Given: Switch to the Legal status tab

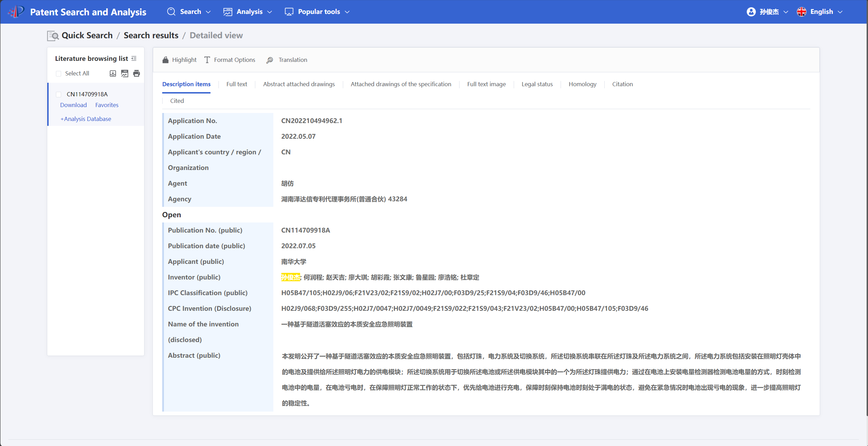Looking at the screenshot, I should 537,84.
